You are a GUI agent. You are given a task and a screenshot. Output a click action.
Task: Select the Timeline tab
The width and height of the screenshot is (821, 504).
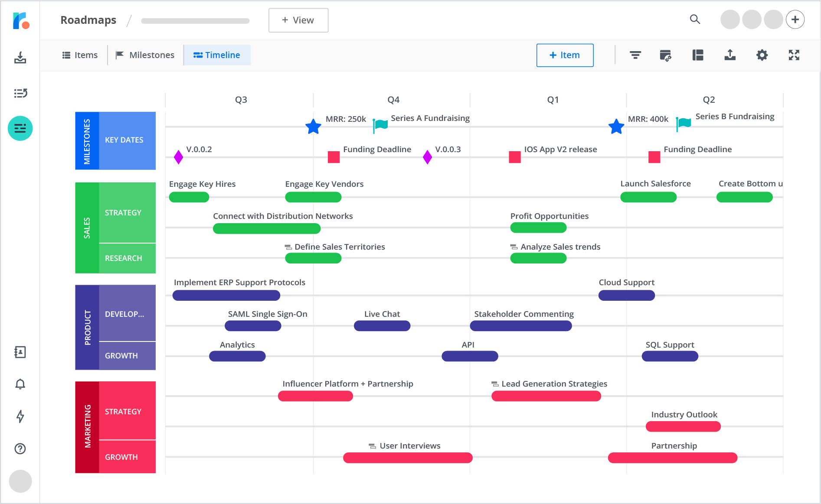click(x=217, y=55)
